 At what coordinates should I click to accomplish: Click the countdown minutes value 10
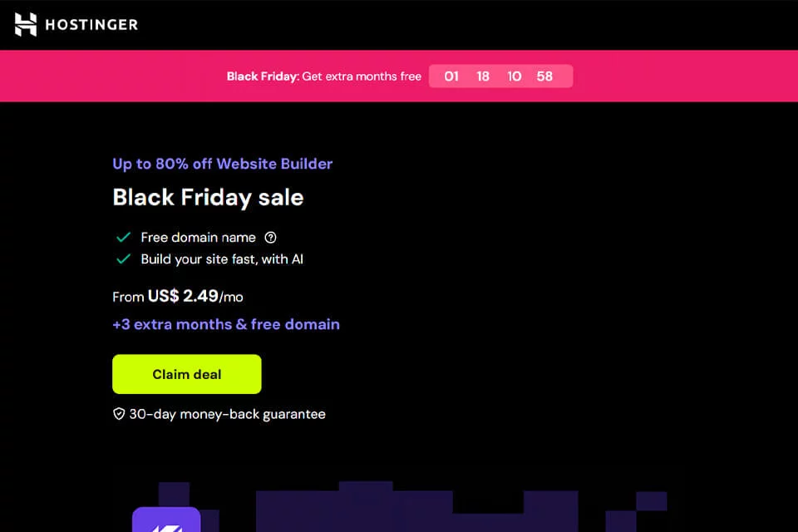coord(514,76)
